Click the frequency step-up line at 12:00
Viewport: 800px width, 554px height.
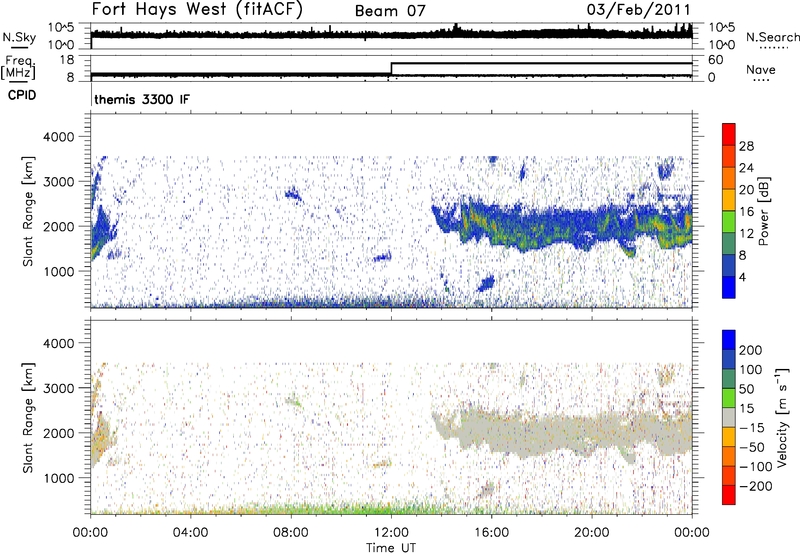point(391,68)
